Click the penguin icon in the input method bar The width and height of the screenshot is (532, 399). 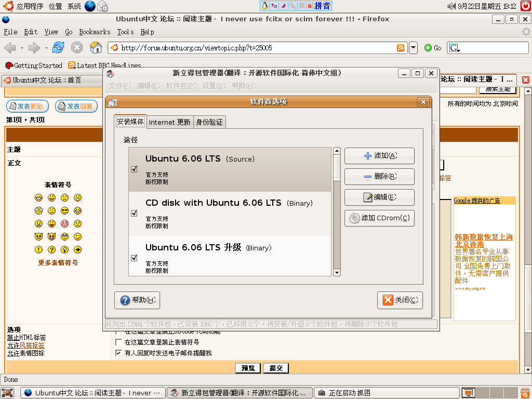pos(264,6)
